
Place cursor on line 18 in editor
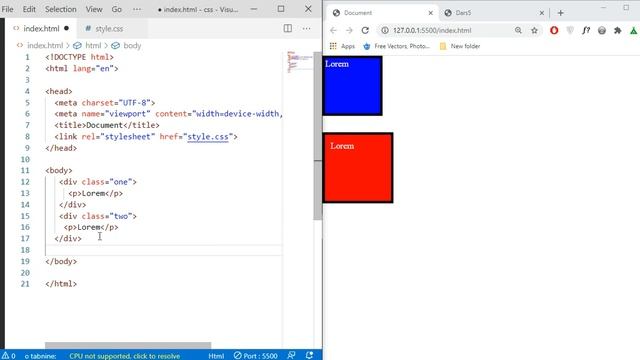coord(163,250)
